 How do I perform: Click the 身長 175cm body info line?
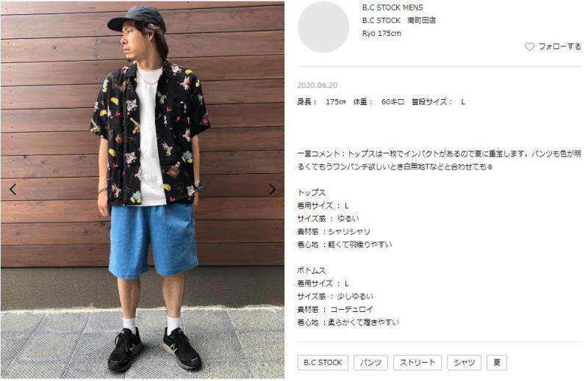[x=381, y=102]
